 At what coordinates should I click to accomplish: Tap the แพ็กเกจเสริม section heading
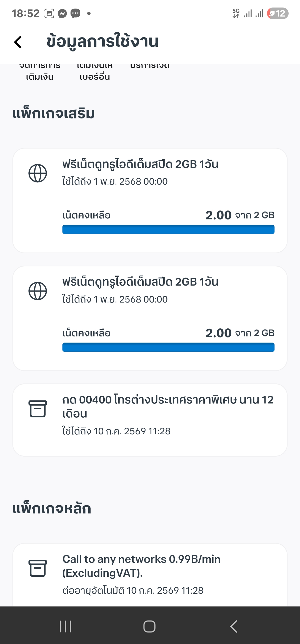tap(54, 114)
